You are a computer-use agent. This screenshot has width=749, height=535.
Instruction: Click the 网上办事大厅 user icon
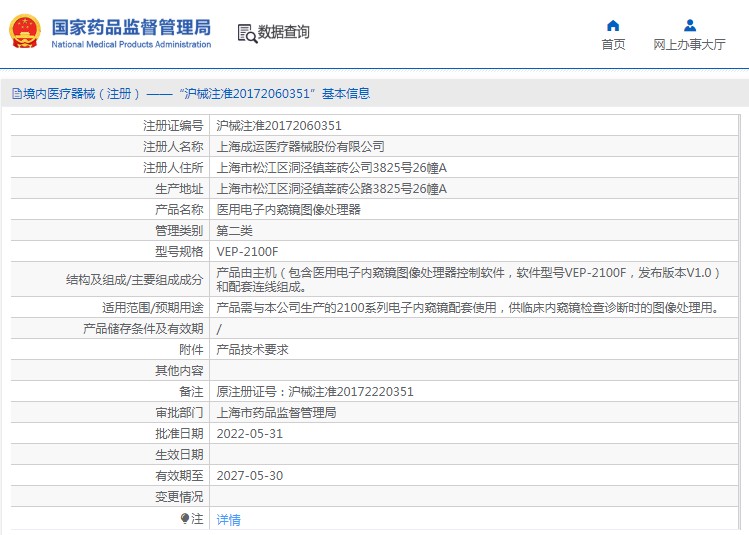coord(690,25)
